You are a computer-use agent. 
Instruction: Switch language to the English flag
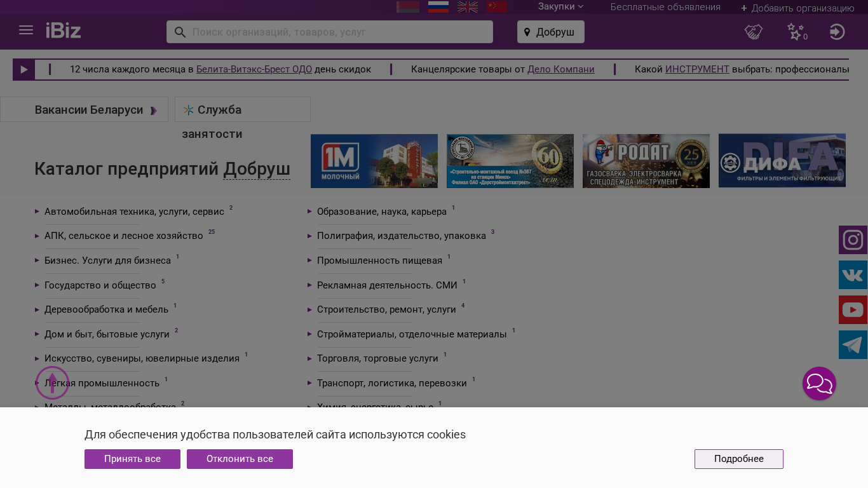(468, 7)
